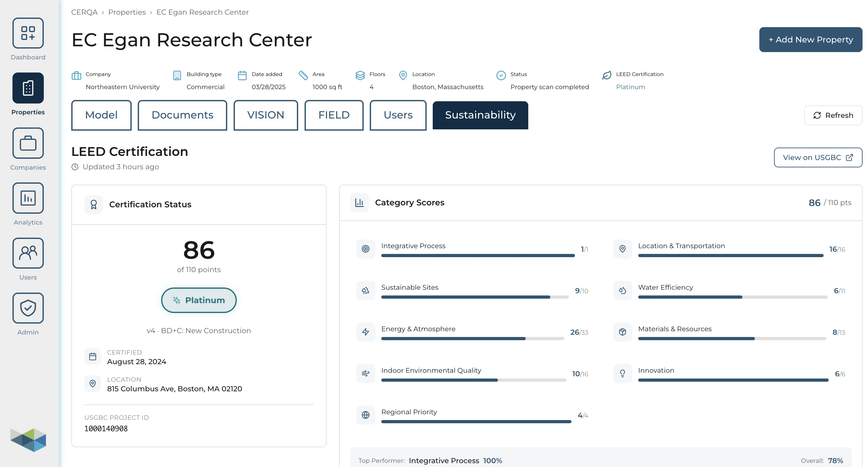This screenshot has width=868, height=467.
Task: Open the Documents tab
Action: (182, 115)
